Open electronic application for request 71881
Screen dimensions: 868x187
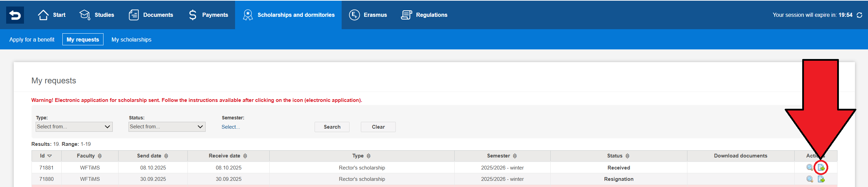821,167
